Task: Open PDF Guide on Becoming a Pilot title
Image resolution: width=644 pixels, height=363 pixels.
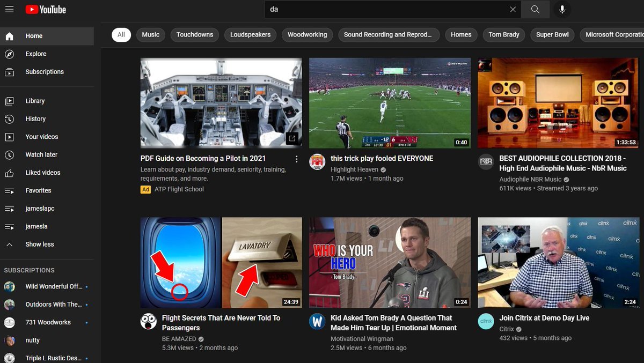Action: click(x=203, y=158)
